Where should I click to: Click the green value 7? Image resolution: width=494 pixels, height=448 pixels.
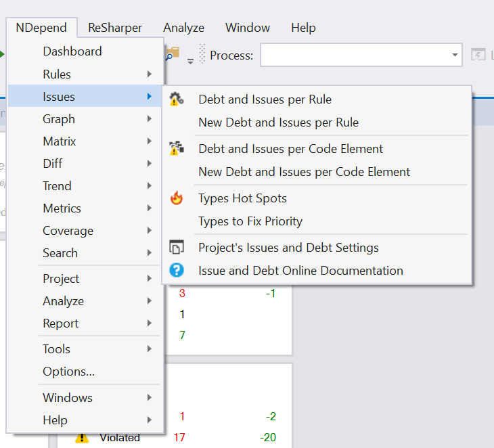[183, 335]
